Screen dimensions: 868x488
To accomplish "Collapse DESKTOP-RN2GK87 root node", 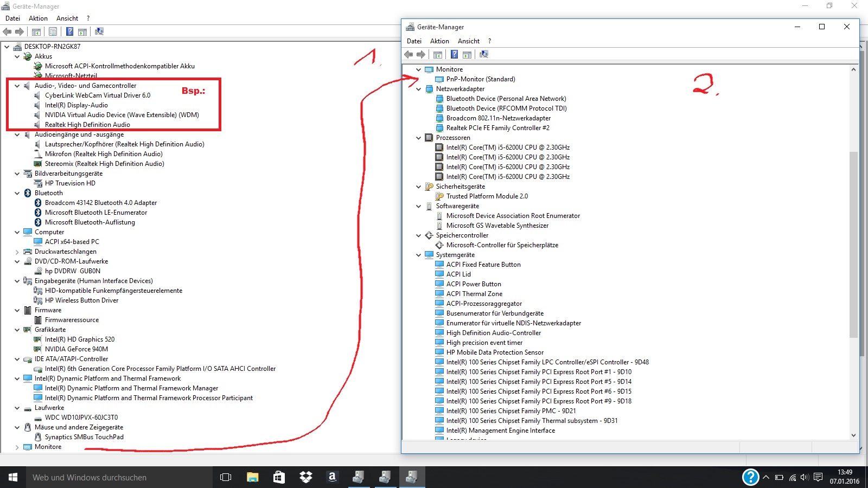I will [7, 47].
